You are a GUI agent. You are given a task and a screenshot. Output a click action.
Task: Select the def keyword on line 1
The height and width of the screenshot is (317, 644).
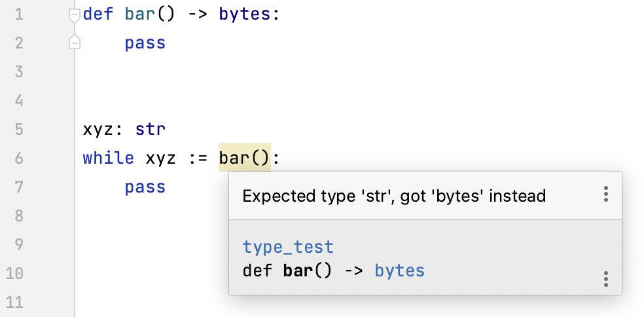[x=98, y=14]
